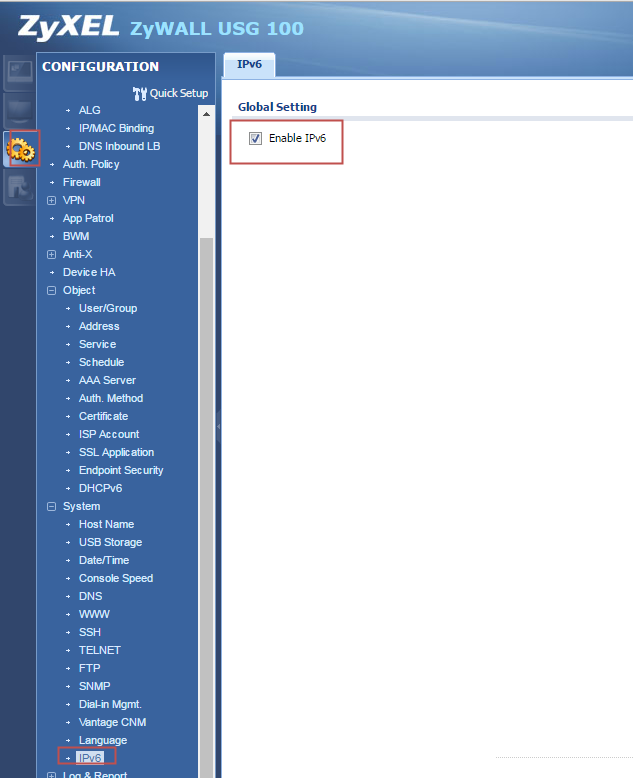Open the Maintenance icon in the sidebar
This screenshot has height=778, width=633.
(20, 187)
